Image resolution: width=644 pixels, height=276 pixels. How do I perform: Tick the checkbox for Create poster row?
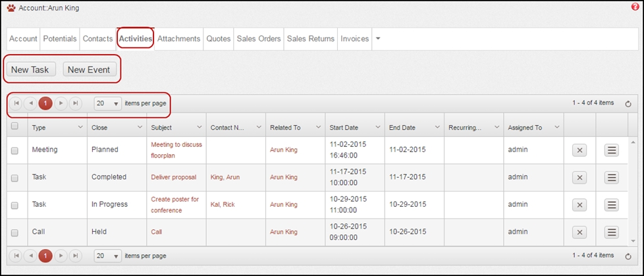pos(14,206)
